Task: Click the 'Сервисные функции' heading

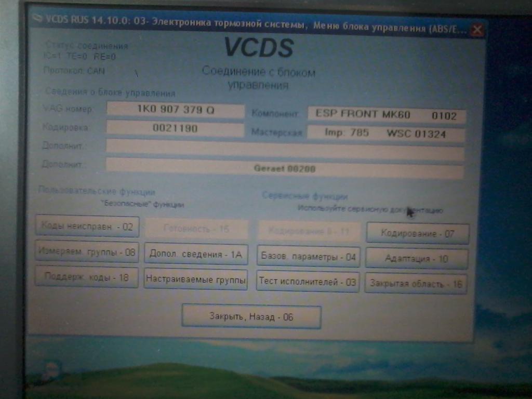Action: (x=304, y=196)
